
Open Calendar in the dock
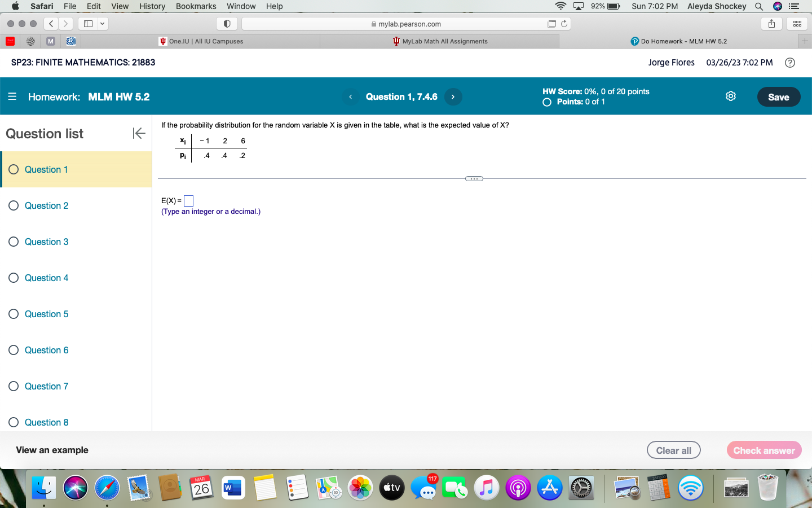pyautogui.click(x=201, y=487)
